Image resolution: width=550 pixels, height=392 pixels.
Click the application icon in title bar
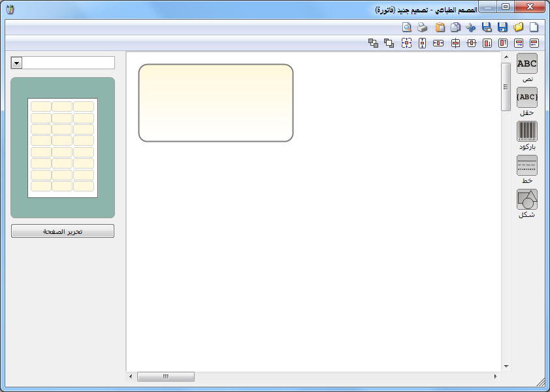pyautogui.click(x=10, y=9)
